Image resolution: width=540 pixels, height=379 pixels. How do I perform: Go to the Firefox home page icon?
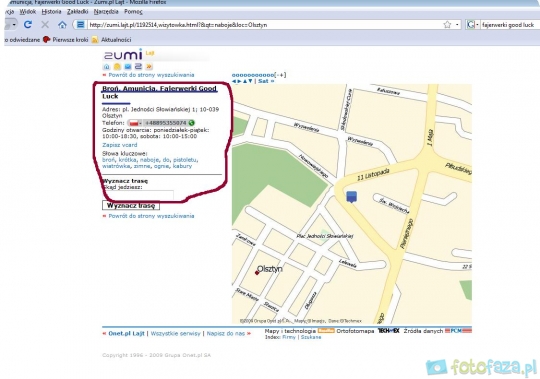click(62, 25)
